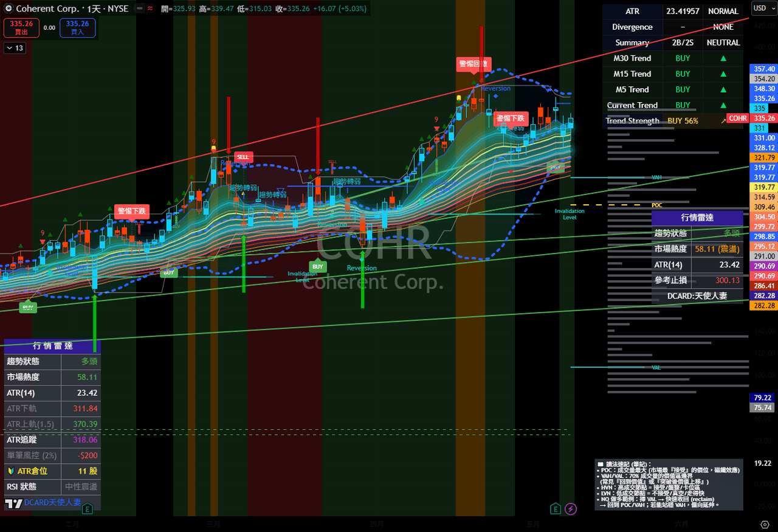Click the red ≈ status icon
The image size is (778, 532).
click(150, 9)
